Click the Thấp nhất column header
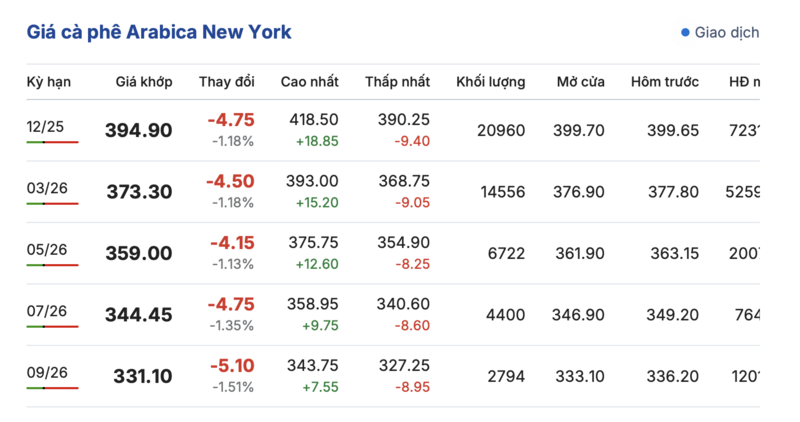 [397, 82]
